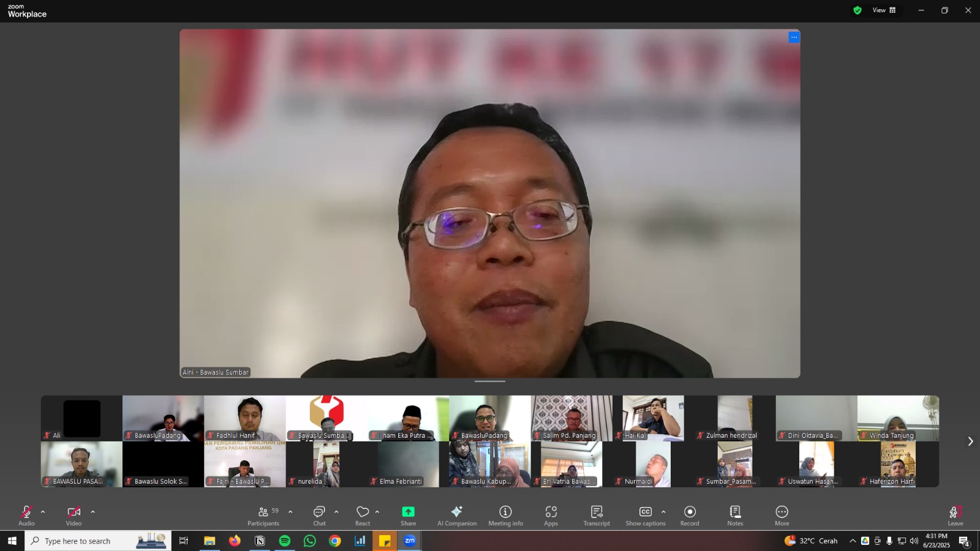Screen dimensions: 980x551
Task: Open the Chat panel
Action: (319, 515)
